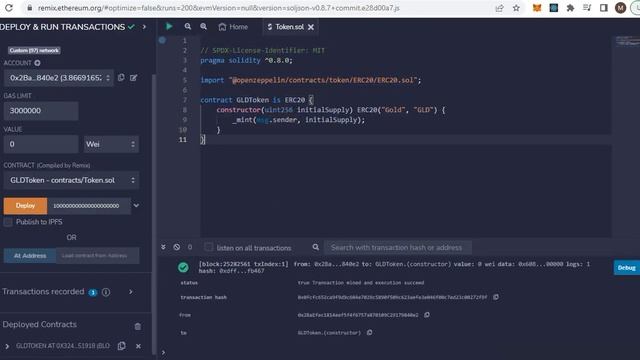Edit the initial supply constructor input
This screenshot has width=640, height=360.
point(89,206)
